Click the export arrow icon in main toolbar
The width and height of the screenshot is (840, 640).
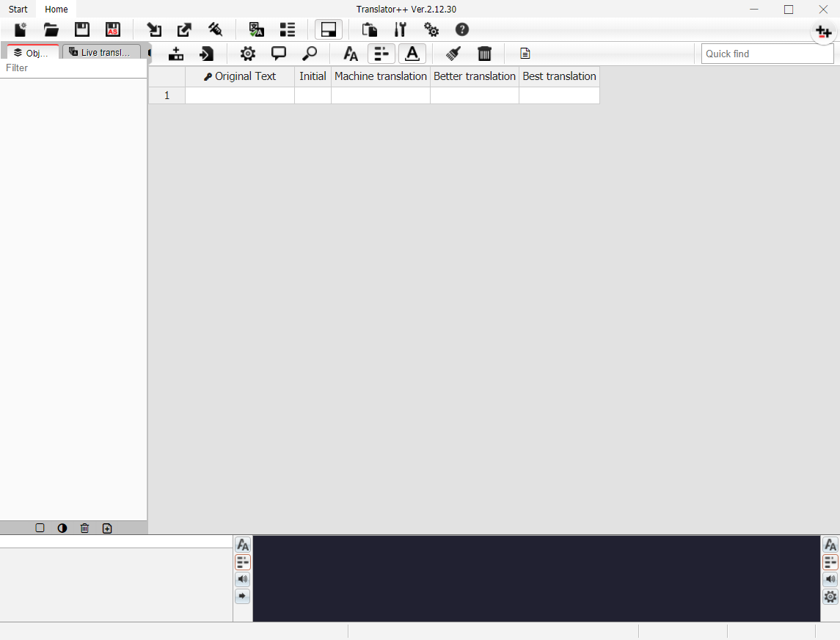184,29
